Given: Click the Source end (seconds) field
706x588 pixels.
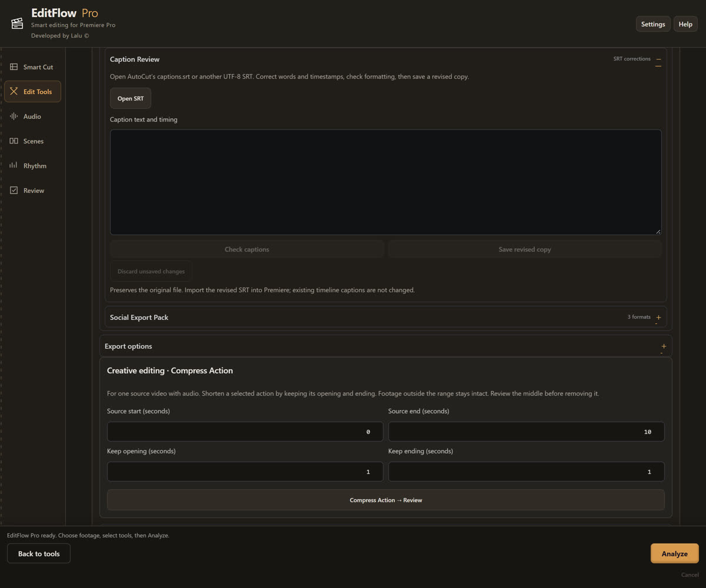Looking at the screenshot, I should 527,432.
